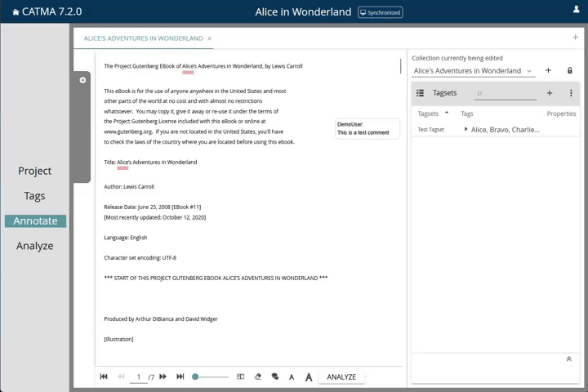
Task: Open the Tagsets three-dot options menu
Action: tap(571, 93)
